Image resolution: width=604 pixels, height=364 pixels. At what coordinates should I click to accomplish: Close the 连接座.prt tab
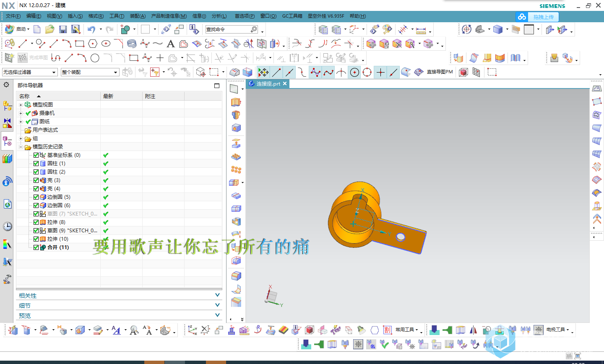pos(285,83)
